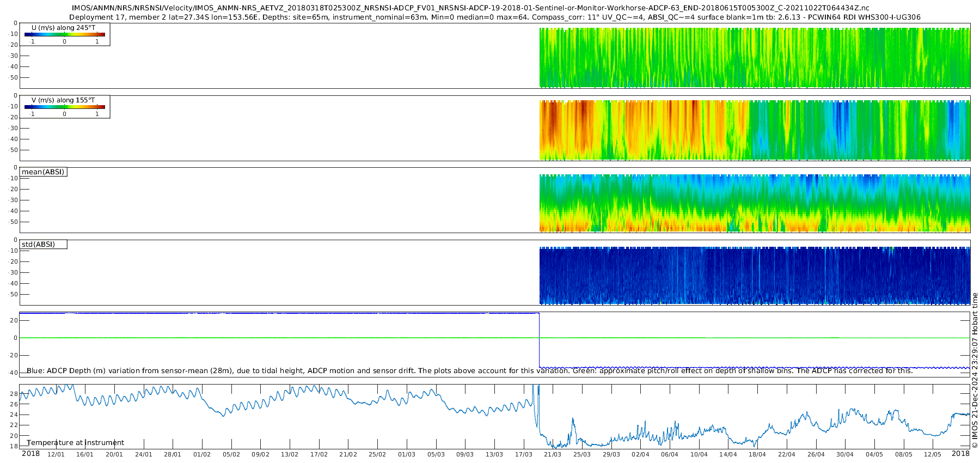Click the 12/01 date tick label
This screenshot has width=980, height=463.
pyautogui.click(x=56, y=454)
